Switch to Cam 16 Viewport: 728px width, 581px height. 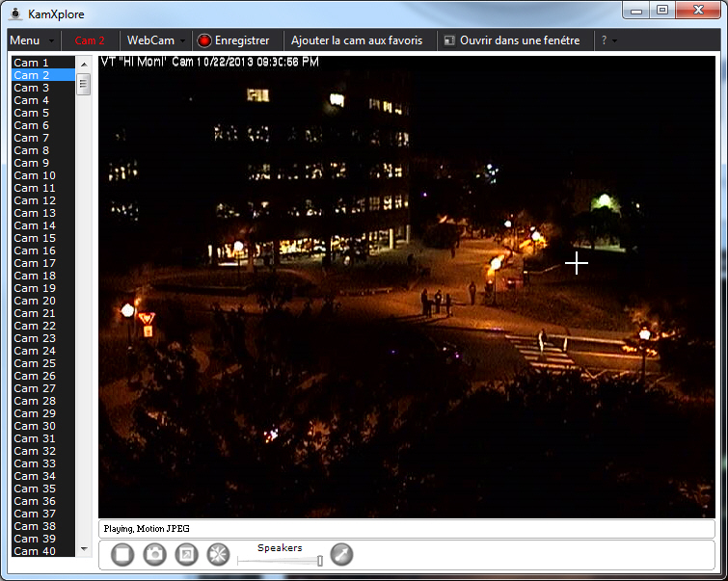tap(43, 251)
